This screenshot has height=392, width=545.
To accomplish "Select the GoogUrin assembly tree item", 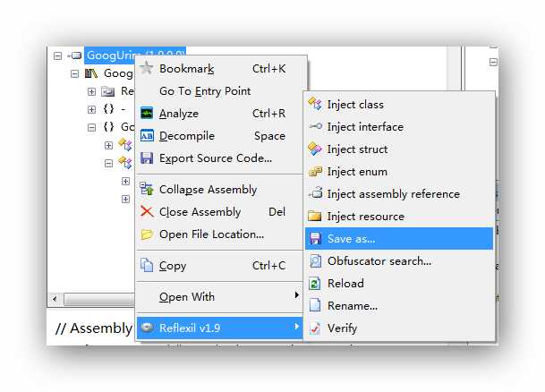I will pyautogui.click(x=135, y=55).
